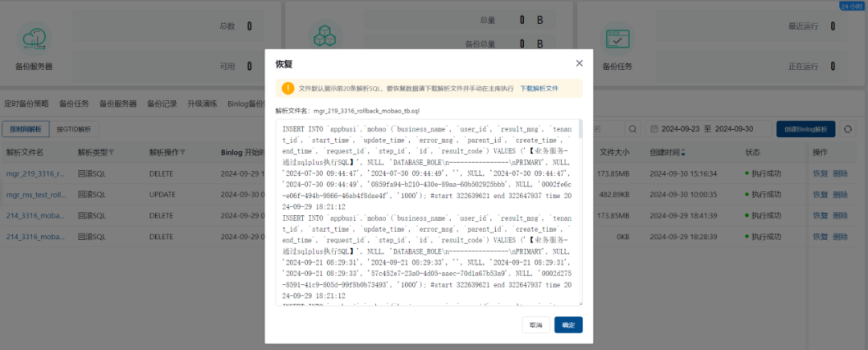
Task: Select the 按时间解析 toggle
Action: [x=25, y=129]
